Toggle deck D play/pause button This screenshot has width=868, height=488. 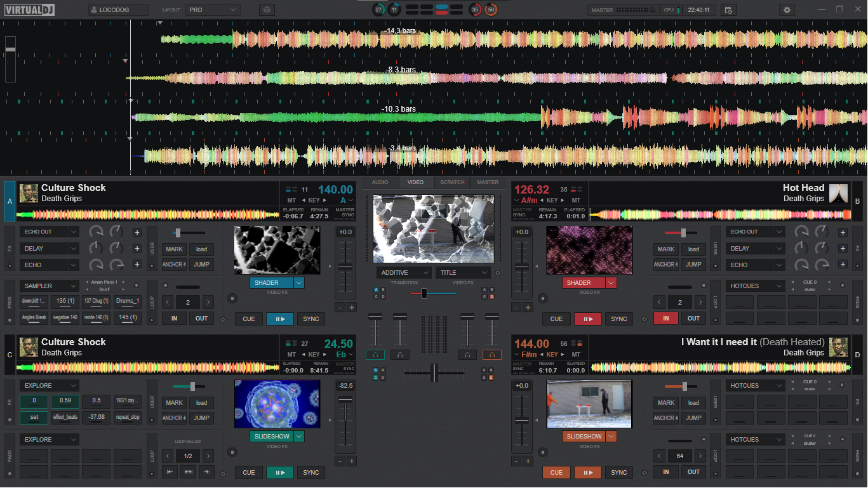[x=587, y=473]
